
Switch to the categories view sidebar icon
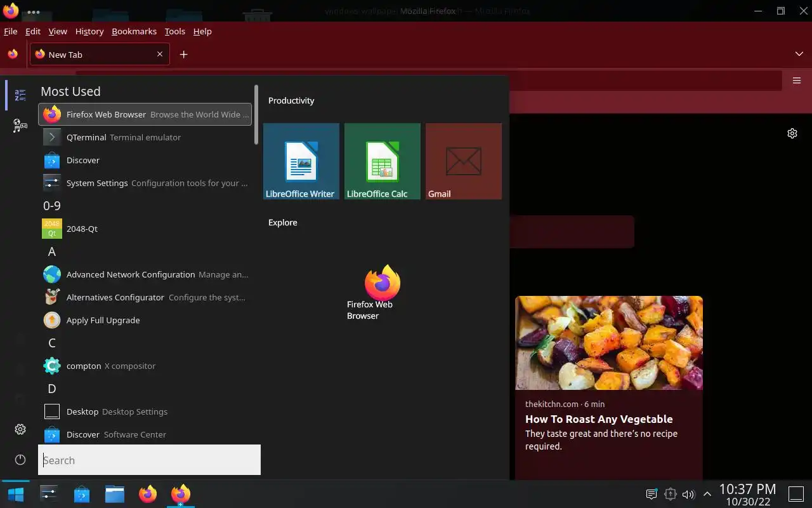pos(20,126)
